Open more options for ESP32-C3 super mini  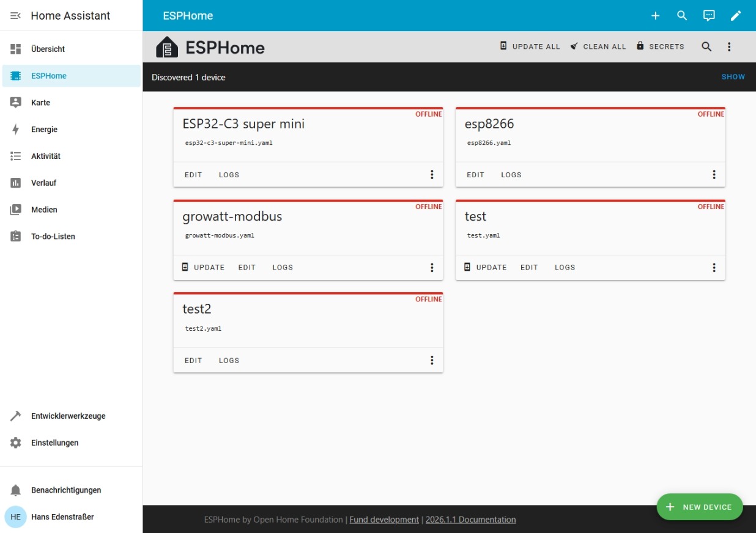(432, 175)
